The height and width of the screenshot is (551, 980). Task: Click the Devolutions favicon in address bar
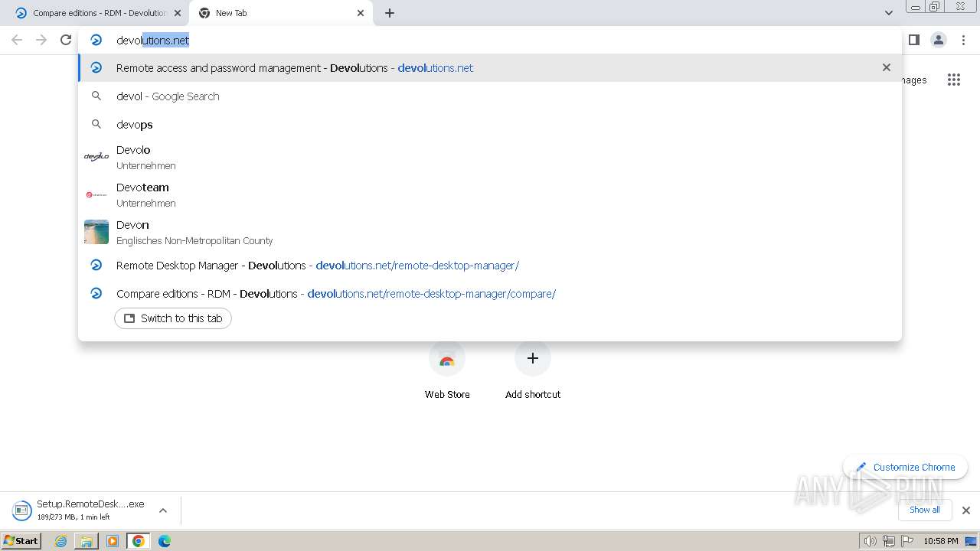[96, 40]
